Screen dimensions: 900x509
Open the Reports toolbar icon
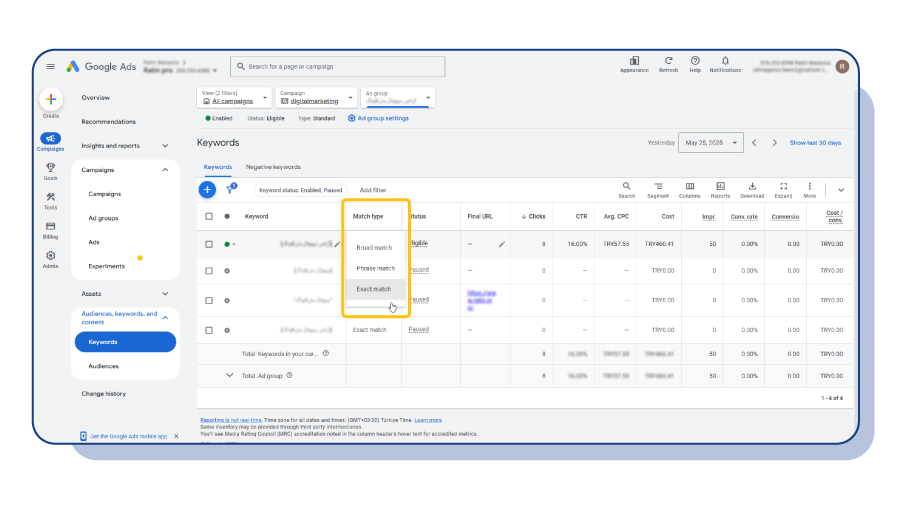click(720, 186)
